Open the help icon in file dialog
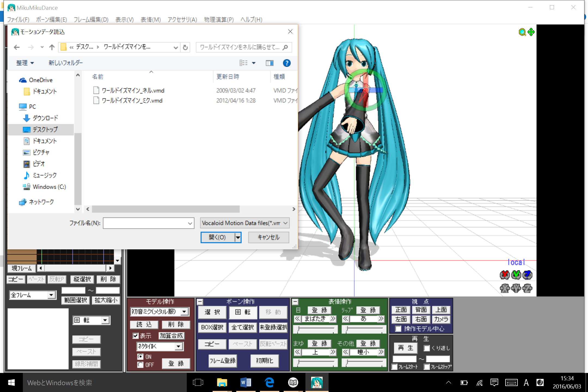Screen dimensions: 588x392 tap(286, 63)
